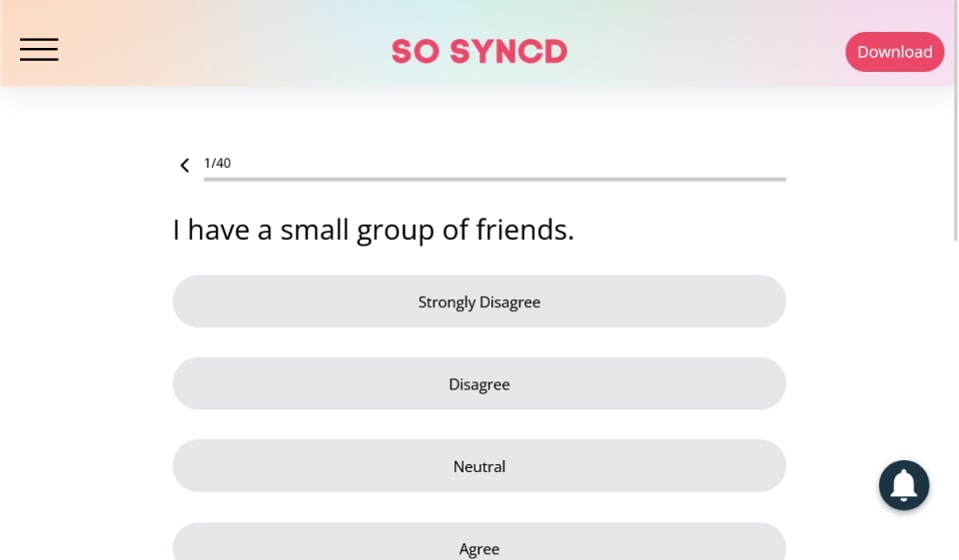959x560 pixels.
Task: Navigate home via the pink SO SYNCD wordmark
Action: pos(479,52)
